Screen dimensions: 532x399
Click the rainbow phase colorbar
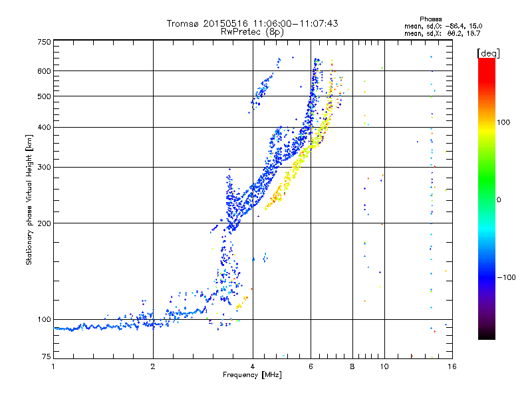487,199
